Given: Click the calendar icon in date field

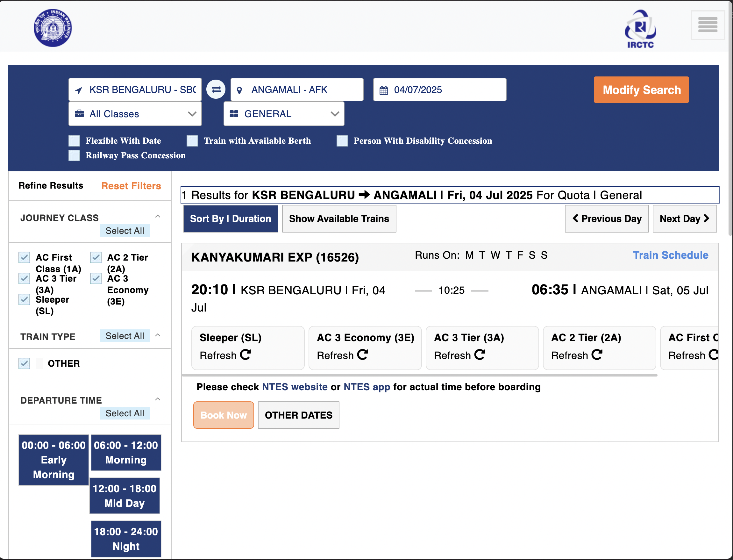Looking at the screenshot, I should [x=383, y=90].
